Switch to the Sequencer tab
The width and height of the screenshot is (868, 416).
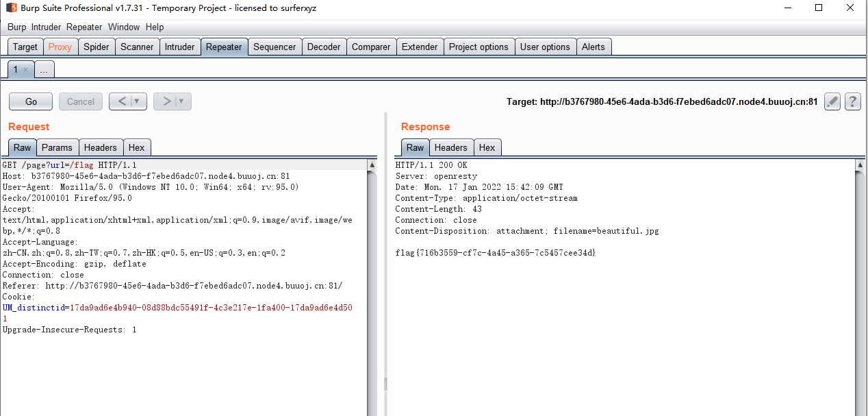click(x=275, y=47)
